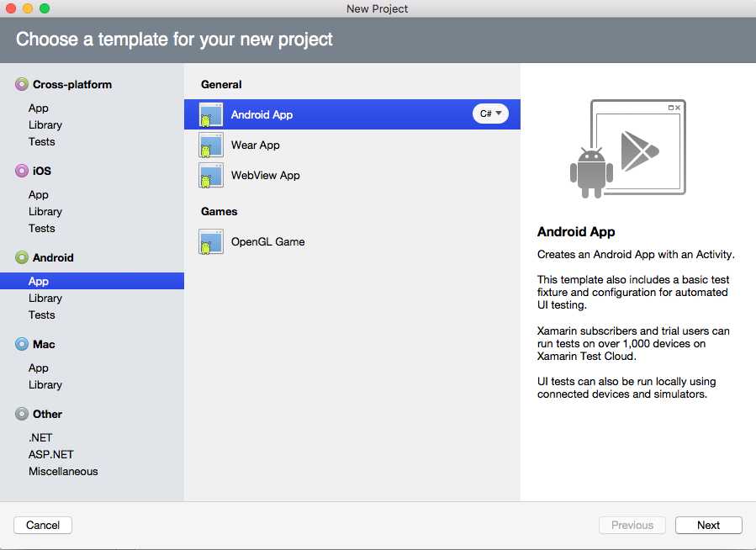Choose Library under Cross-platform
Image resolution: width=756 pixels, height=550 pixels.
[45, 124]
